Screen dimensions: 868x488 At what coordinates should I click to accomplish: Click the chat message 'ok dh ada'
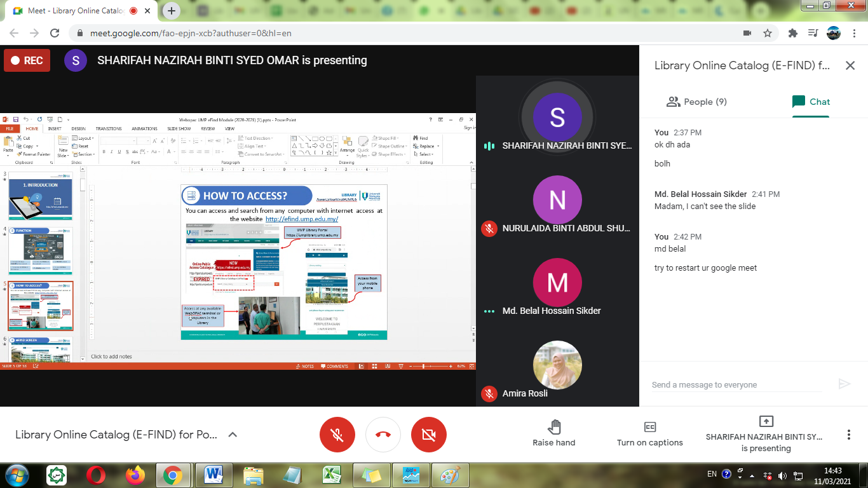coord(672,144)
